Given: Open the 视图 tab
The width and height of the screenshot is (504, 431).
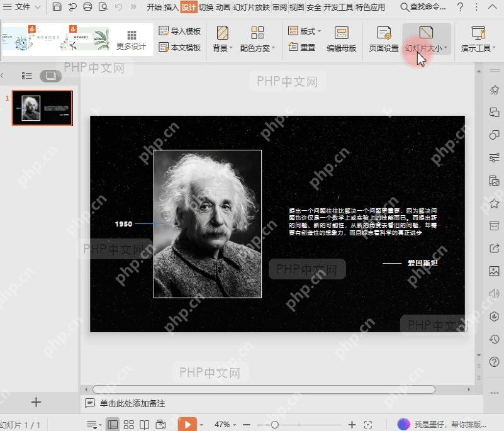Looking at the screenshot, I should [296, 7].
